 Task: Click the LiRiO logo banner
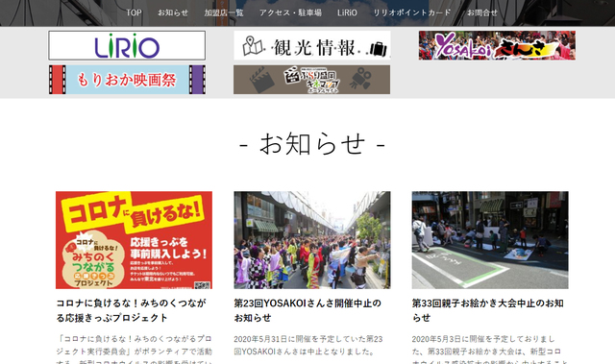click(x=127, y=45)
